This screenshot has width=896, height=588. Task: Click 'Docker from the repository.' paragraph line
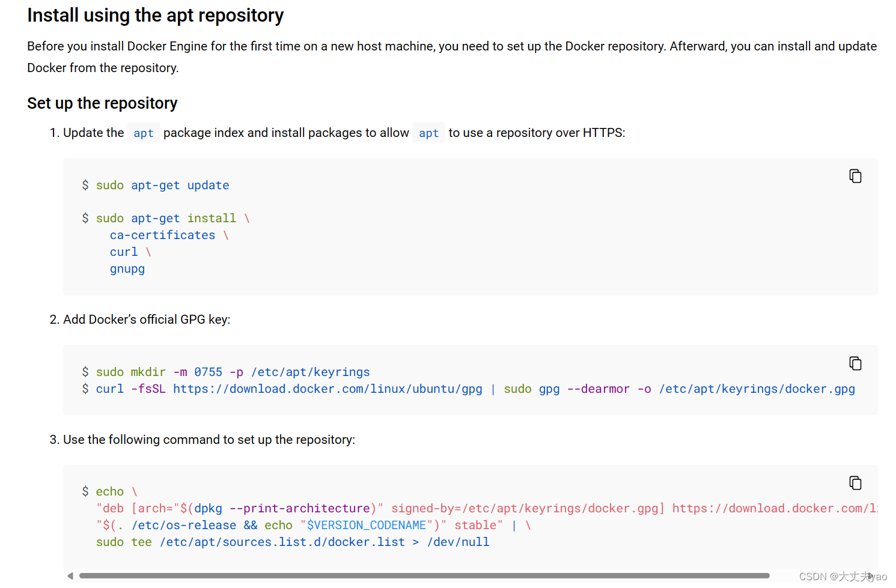pyautogui.click(x=103, y=68)
